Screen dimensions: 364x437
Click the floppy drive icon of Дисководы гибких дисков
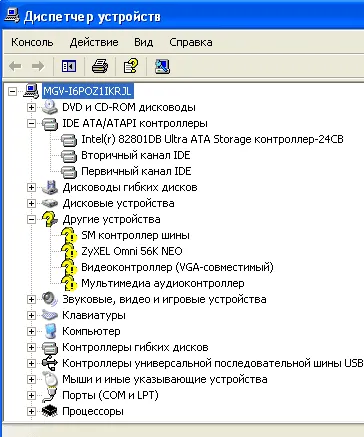click(50, 187)
